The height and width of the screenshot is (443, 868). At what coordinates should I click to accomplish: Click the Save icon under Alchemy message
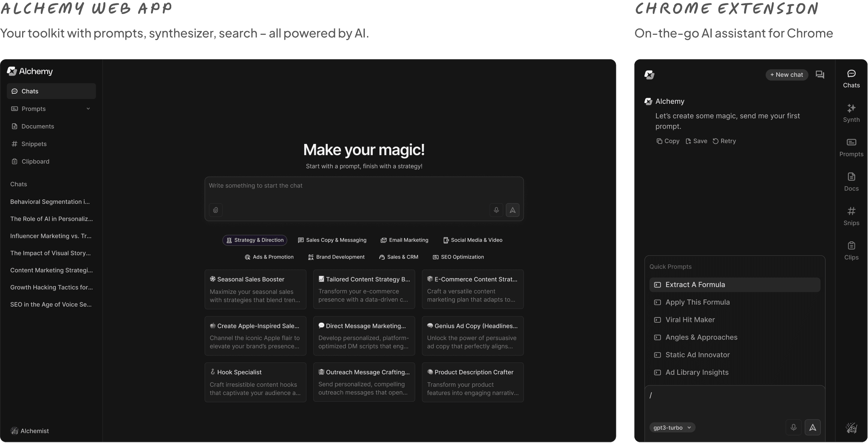(688, 141)
